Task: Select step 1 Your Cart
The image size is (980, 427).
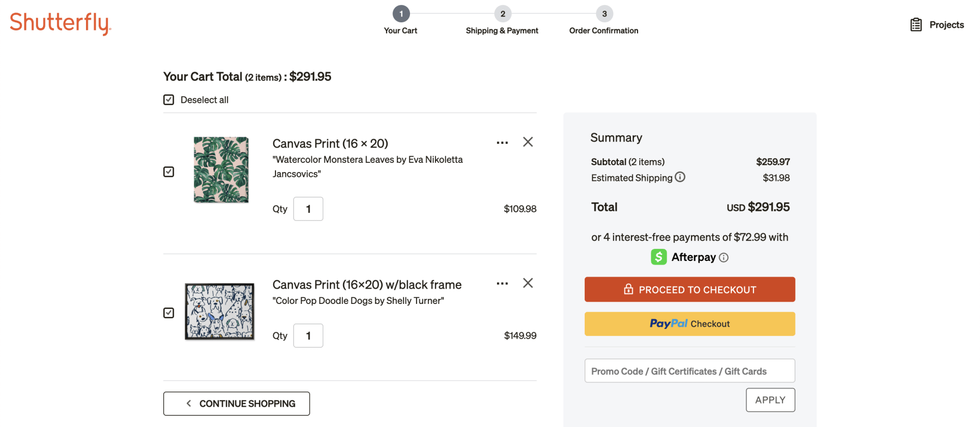Action: 401,14
